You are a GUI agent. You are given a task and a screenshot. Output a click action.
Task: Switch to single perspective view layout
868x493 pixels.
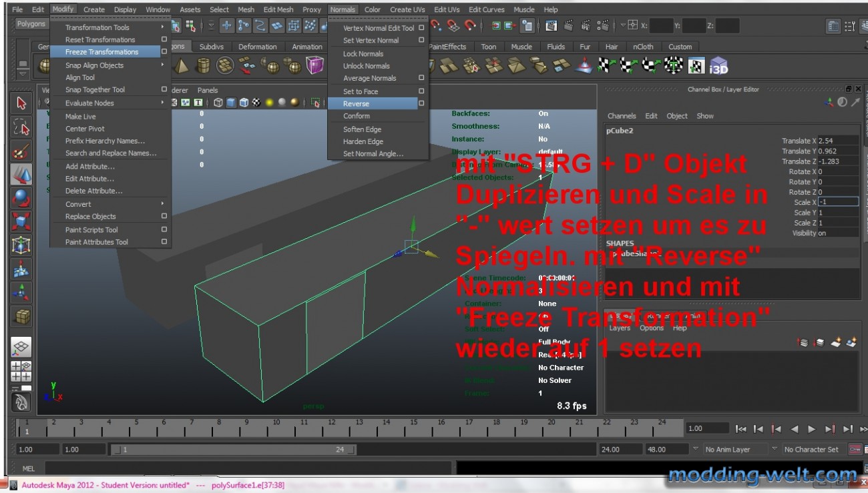click(21, 346)
